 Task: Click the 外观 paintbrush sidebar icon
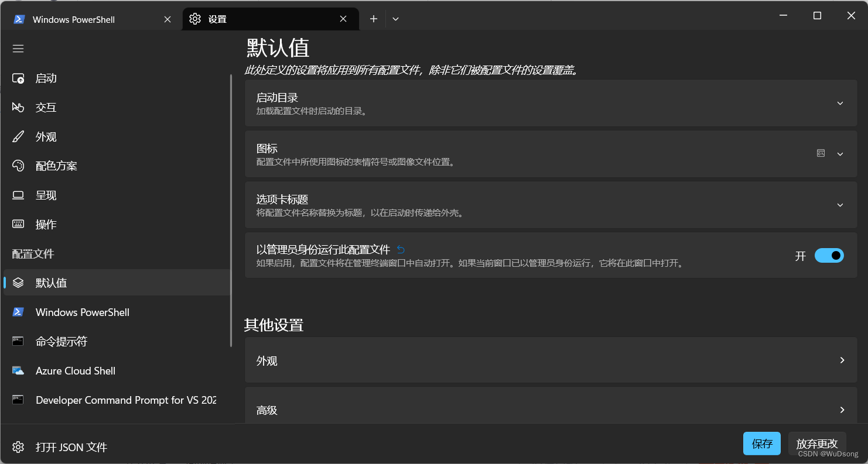[x=18, y=136]
